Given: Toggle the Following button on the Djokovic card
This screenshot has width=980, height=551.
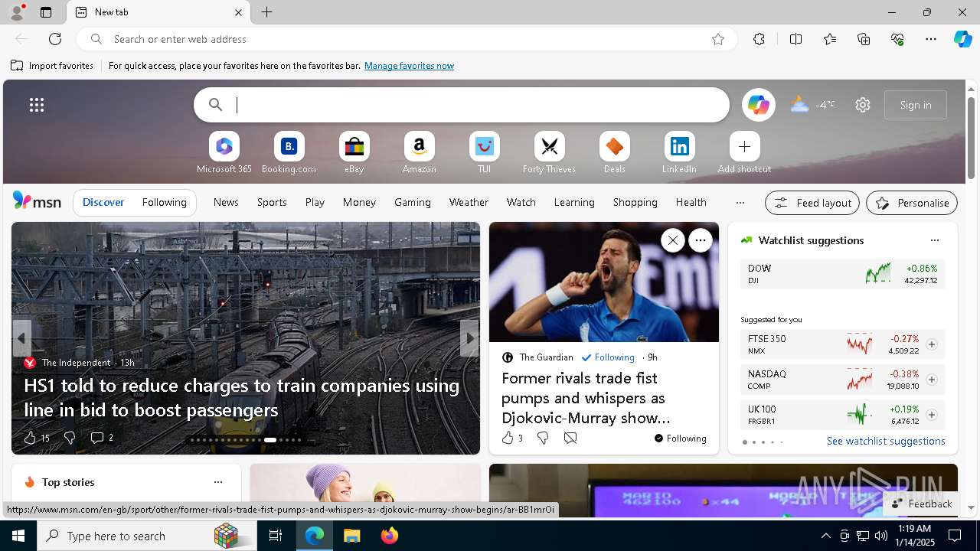Looking at the screenshot, I should tap(680, 439).
